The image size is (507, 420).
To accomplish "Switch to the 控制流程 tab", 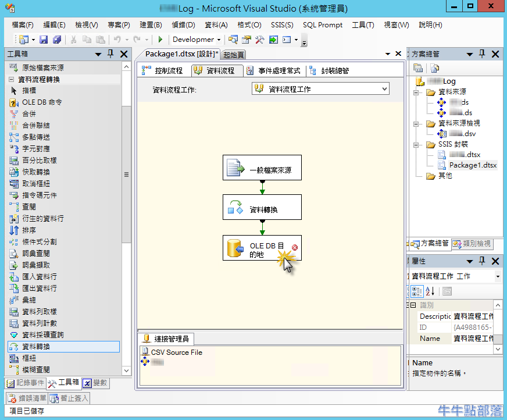I will tap(163, 70).
